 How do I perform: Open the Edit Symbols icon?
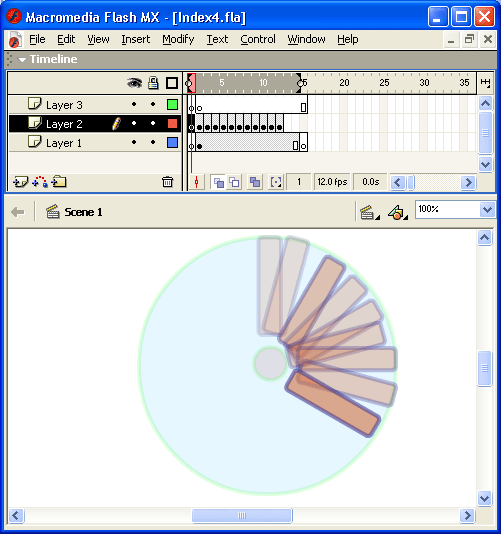(x=397, y=213)
